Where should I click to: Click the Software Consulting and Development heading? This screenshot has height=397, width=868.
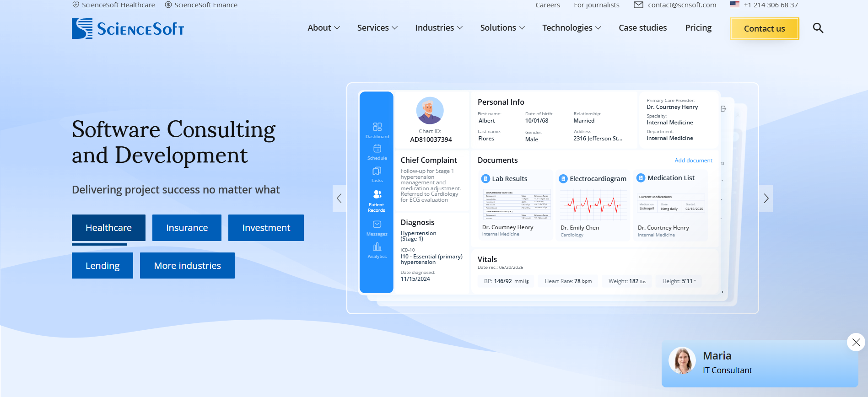click(173, 142)
